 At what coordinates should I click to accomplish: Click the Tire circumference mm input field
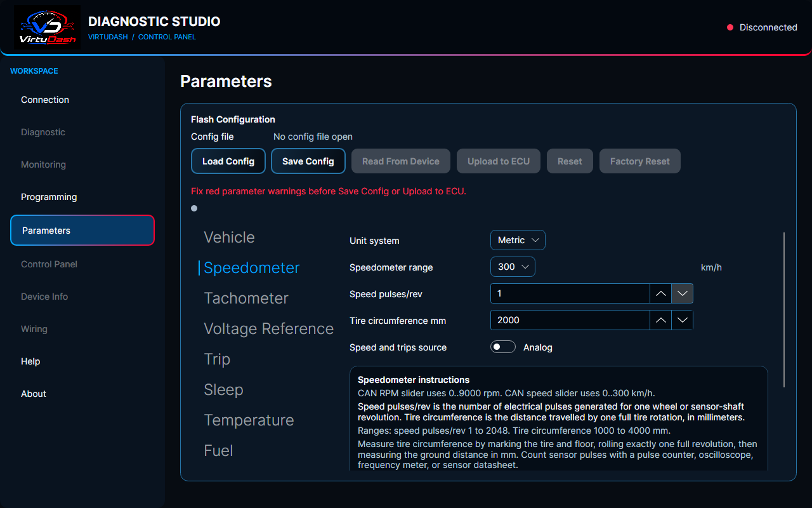[570, 320]
